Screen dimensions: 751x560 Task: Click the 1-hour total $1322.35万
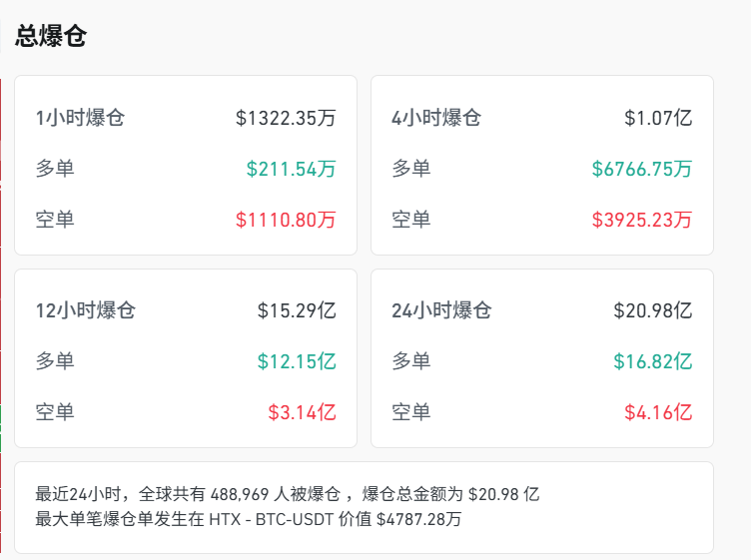pos(286,118)
